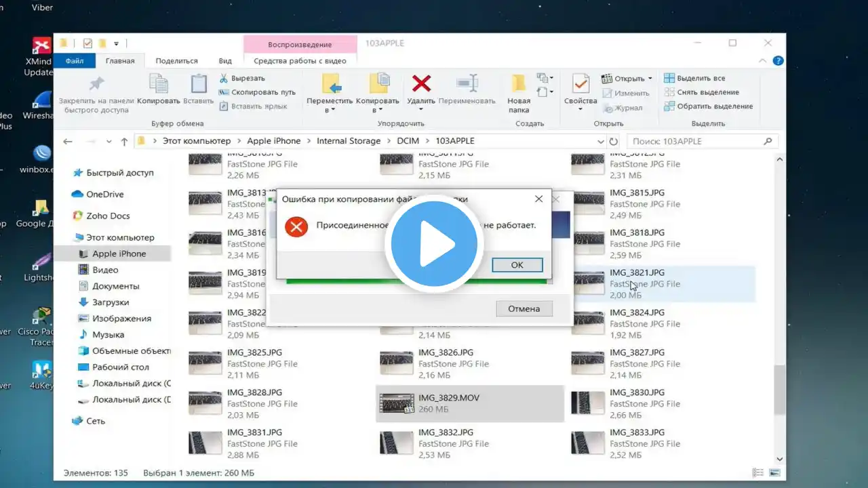The width and height of the screenshot is (868, 488).
Task: Click the Переименовать icon
Action: pyautogui.click(x=467, y=83)
